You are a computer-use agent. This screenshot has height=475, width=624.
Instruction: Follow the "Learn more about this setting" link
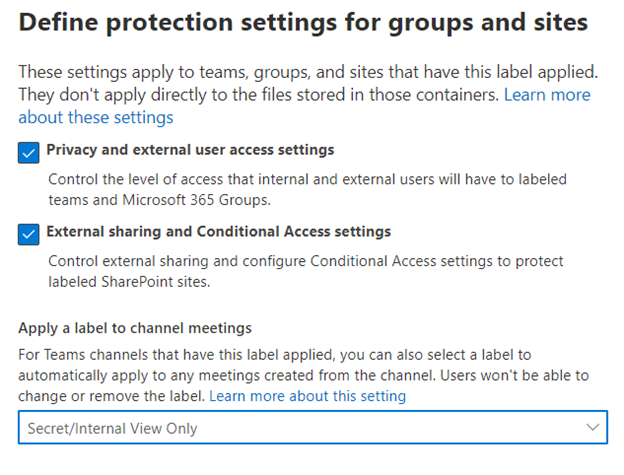(307, 396)
